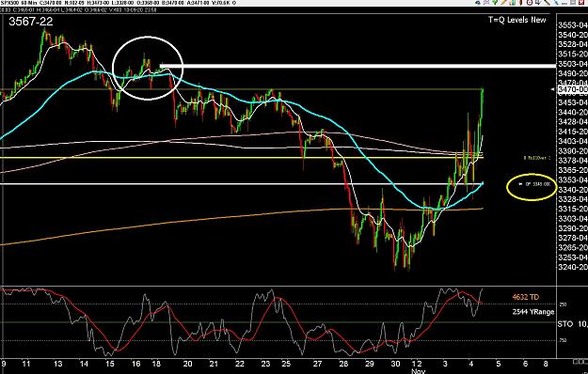Image resolution: width=588 pixels, height=374 pixels.
Task: Click price axis label 3453-04
Action: (x=573, y=102)
